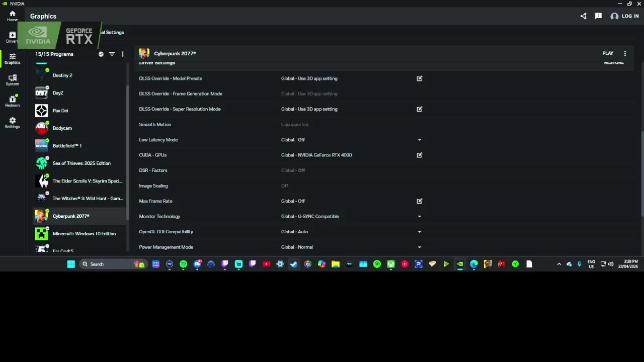Screen dimensions: 644x362
Task: Click the share icon in top bar
Action: coord(583,16)
